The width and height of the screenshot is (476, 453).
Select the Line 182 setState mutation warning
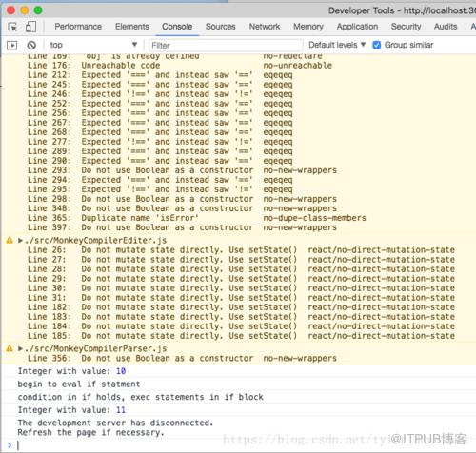click(241, 307)
